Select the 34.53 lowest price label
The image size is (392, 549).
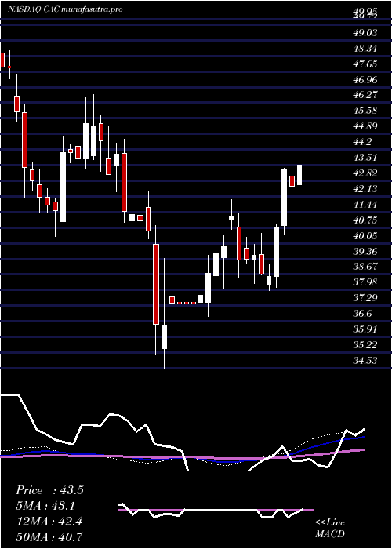365,360
